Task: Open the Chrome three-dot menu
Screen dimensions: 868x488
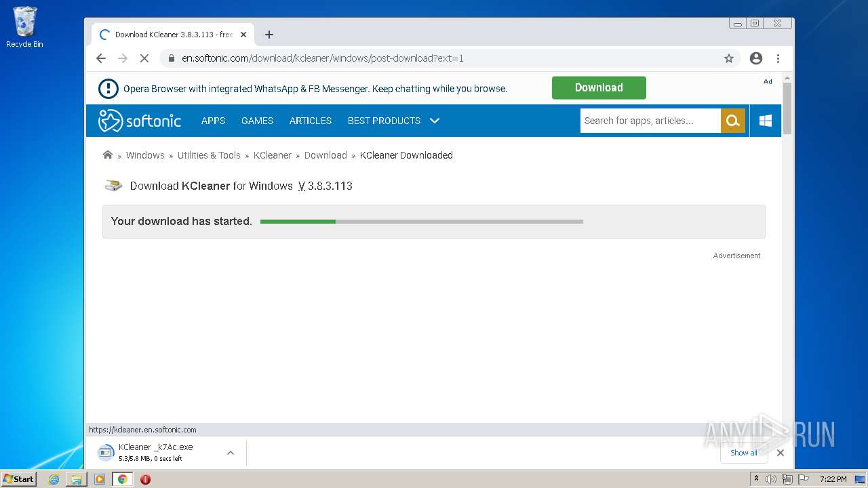Action: coord(778,58)
